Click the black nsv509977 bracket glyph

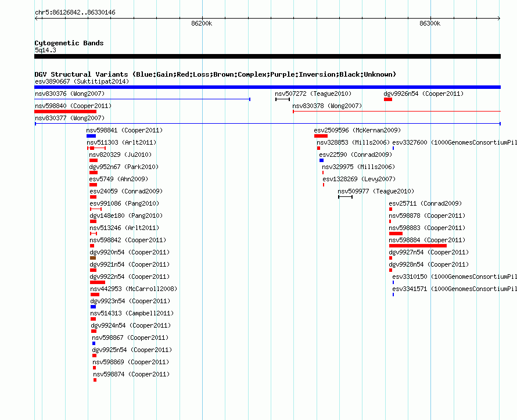(345, 197)
